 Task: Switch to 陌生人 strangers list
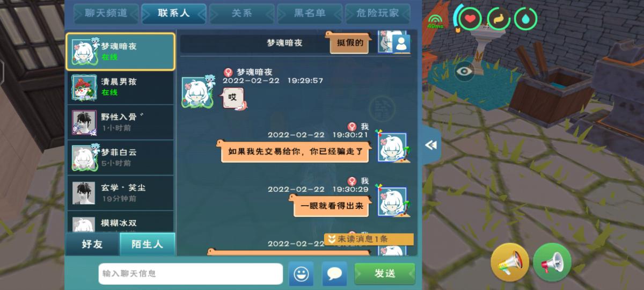(x=148, y=244)
